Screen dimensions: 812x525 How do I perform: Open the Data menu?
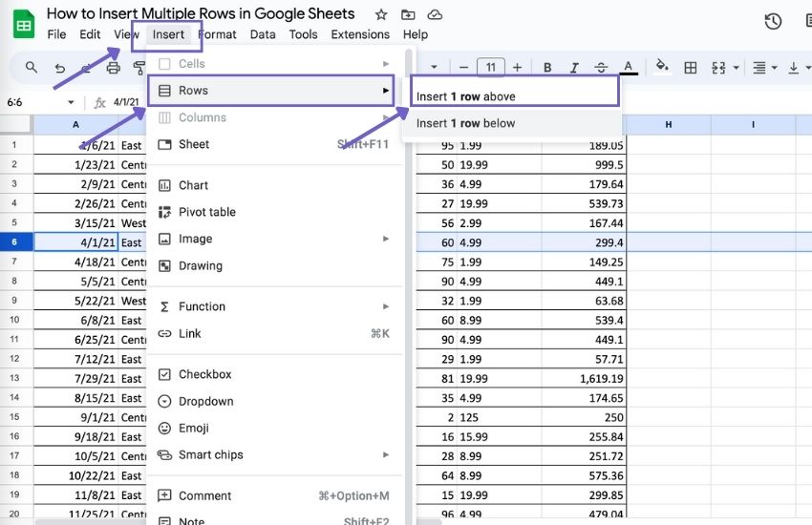click(x=263, y=34)
